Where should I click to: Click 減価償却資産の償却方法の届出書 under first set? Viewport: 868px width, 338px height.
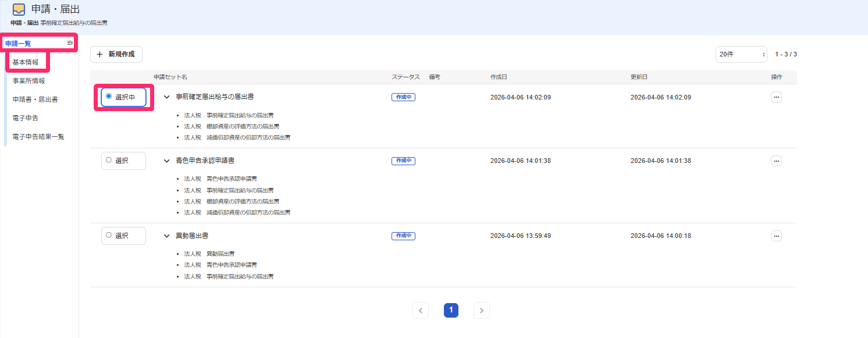(237, 138)
